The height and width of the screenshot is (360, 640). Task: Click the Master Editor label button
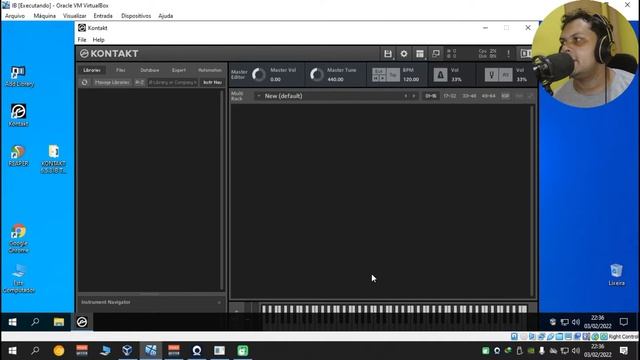click(239, 75)
